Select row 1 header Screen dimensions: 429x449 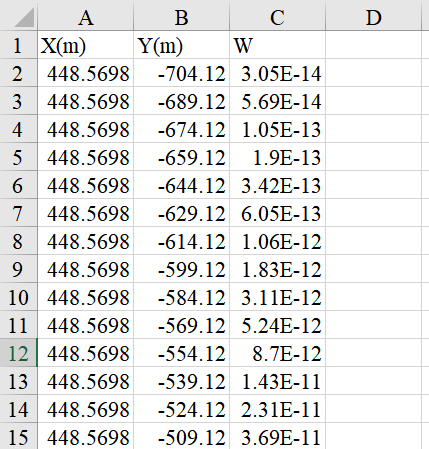click(18, 45)
